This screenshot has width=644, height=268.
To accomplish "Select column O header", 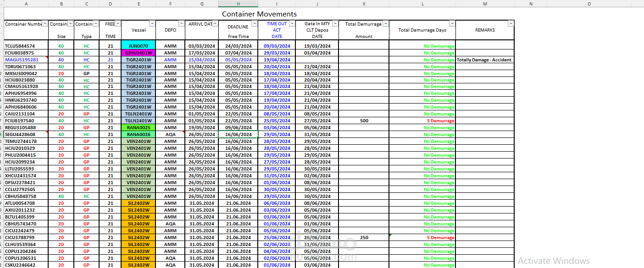I will (589, 4).
